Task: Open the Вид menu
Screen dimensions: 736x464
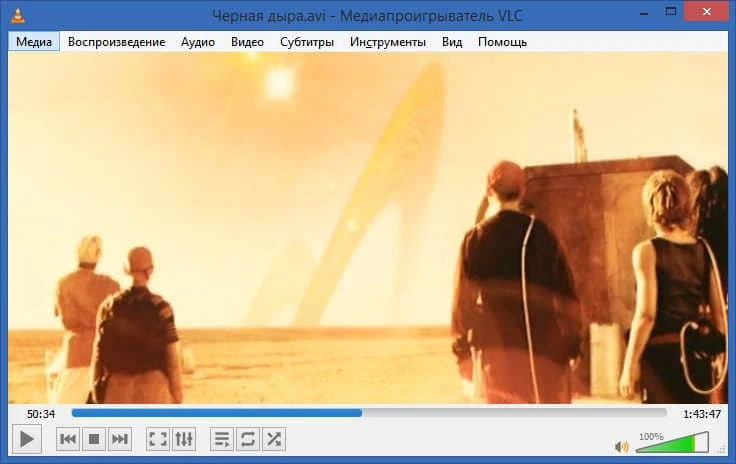Action: point(452,42)
